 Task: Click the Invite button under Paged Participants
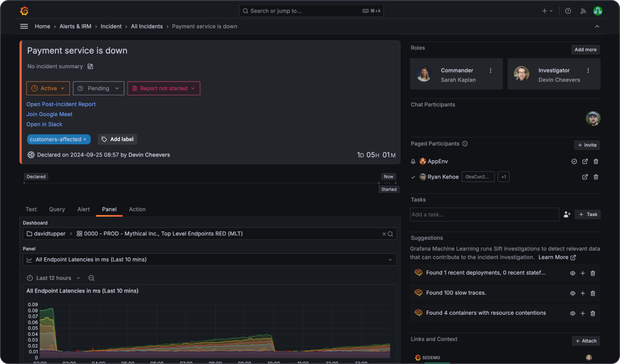click(587, 145)
